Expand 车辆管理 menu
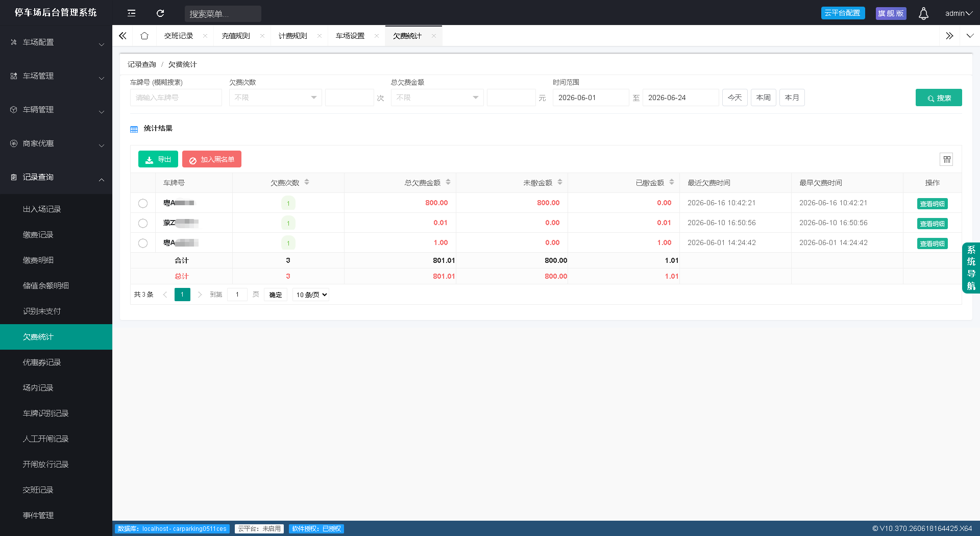The image size is (980, 536). (x=56, y=110)
